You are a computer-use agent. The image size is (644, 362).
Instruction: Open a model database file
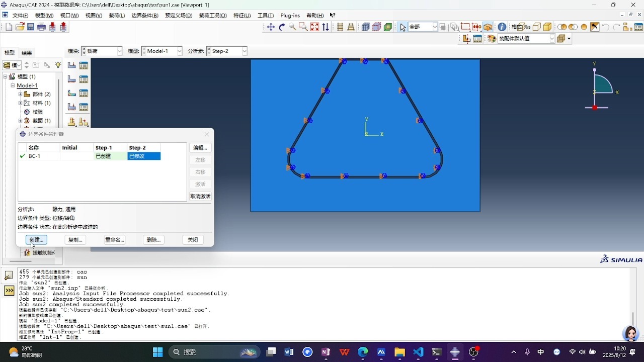(x=20, y=27)
